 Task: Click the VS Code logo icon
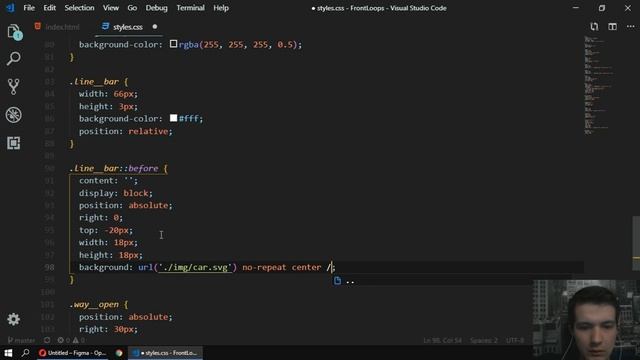click(x=10, y=8)
